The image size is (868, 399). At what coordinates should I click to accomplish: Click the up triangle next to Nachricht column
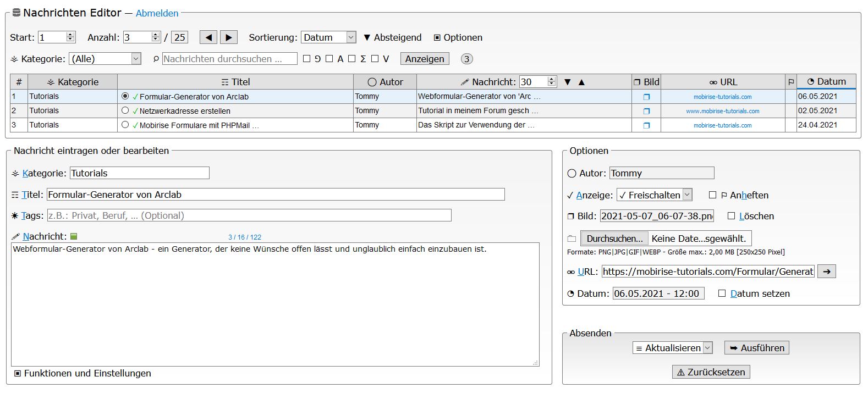point(581,82)
